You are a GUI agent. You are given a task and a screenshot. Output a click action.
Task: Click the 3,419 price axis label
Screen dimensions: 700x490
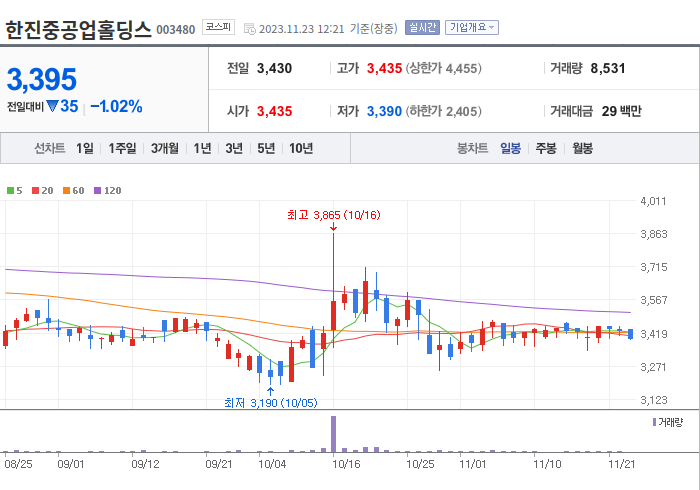(x=654, y=334)
